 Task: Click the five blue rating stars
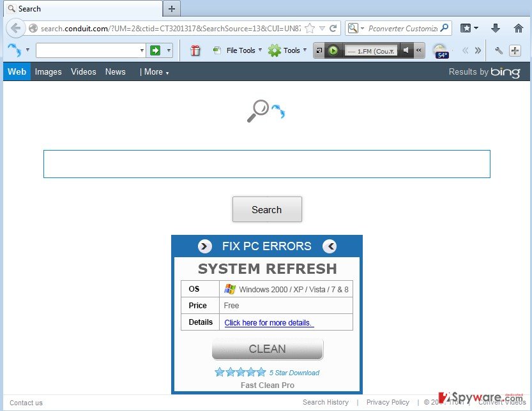[240, 372]
